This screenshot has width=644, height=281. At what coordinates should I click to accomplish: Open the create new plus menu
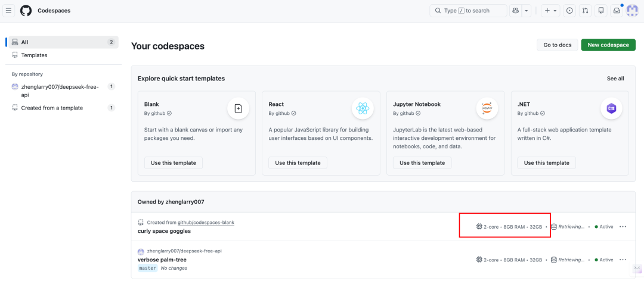click(550, 11)
